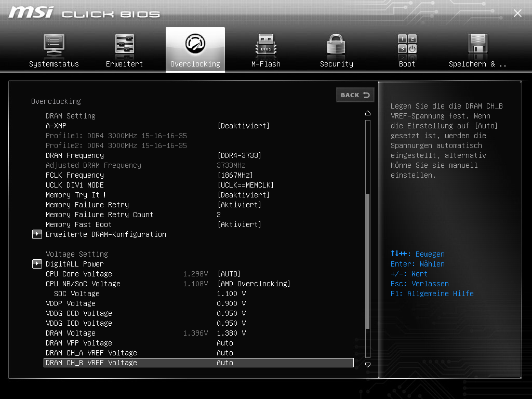Edit VDDP Voltage value 0.900 V
The height and width of the screenshot is (399, 532).
(231, 303)
